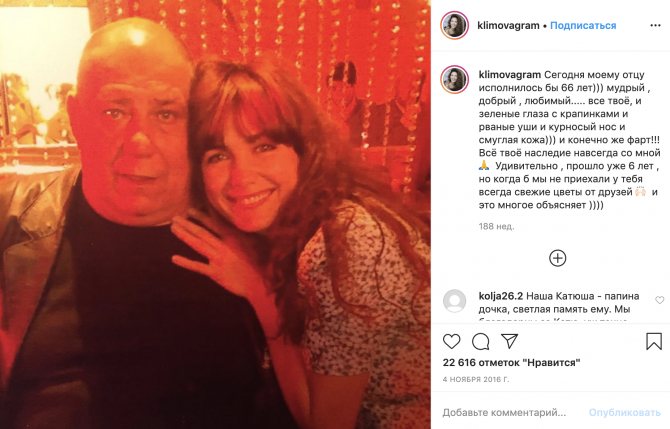Open the kolja26.2 commenter avatar
The image size is (670, 429).
tap(455, 301)
